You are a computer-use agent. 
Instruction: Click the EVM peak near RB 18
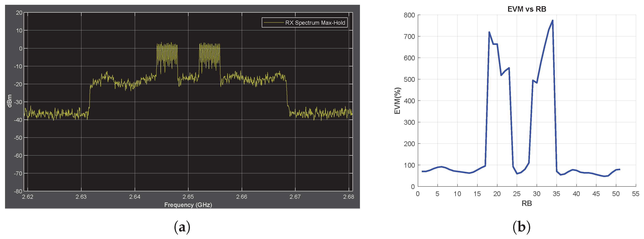coord(489,32)
